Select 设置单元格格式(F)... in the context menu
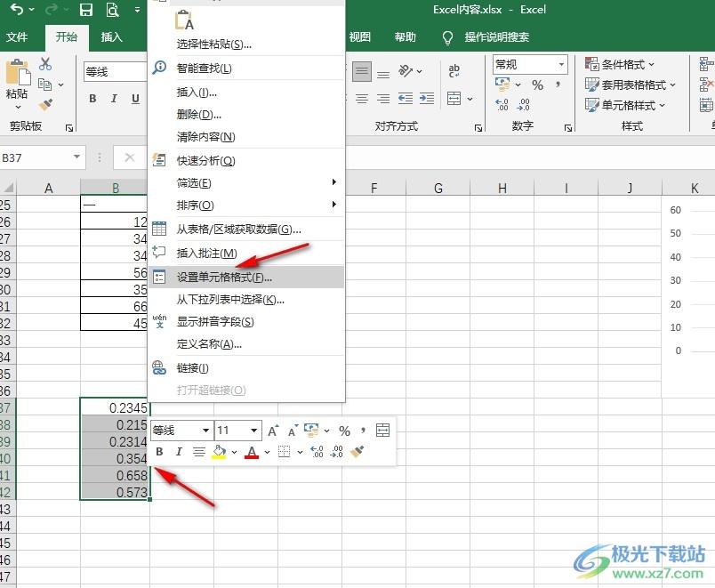 coord(246,277)
